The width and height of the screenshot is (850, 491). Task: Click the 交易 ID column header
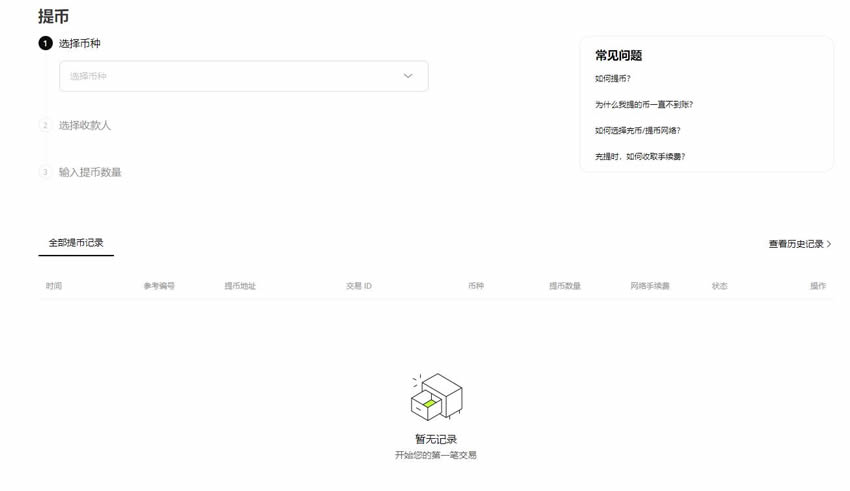tap(359, 286)
